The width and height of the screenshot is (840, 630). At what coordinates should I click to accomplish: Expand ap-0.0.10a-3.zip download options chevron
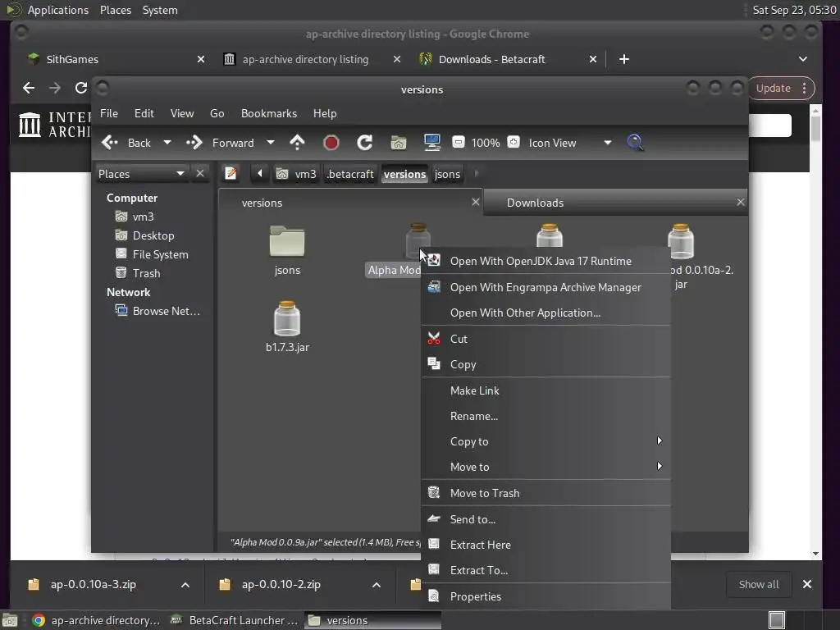coord(185,585)
